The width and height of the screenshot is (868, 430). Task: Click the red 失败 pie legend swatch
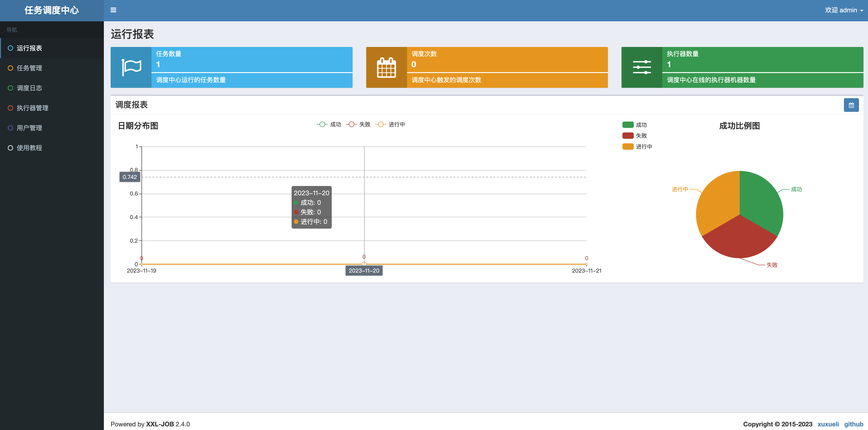click(628, 136)
